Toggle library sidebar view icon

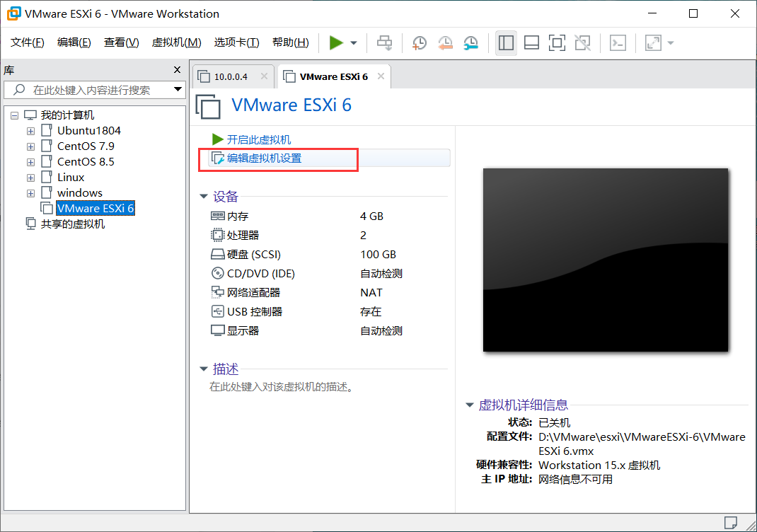506,42
